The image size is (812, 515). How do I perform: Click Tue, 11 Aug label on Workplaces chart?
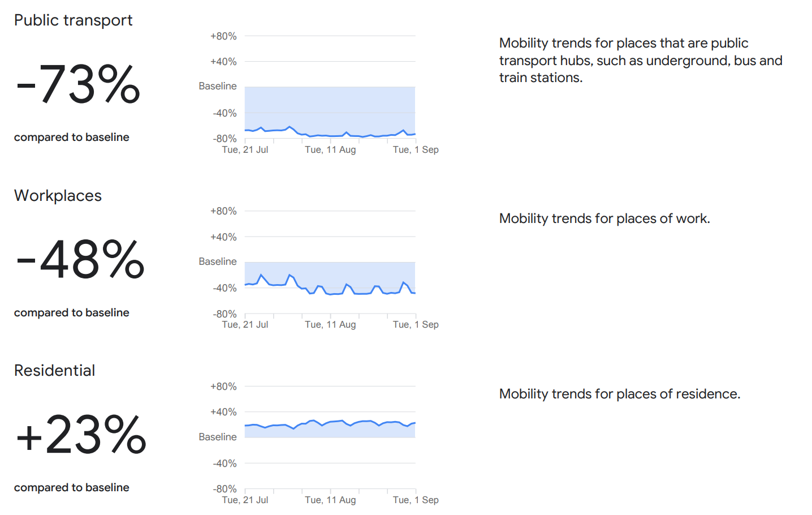pyautogui.click(x=330, y=324)
